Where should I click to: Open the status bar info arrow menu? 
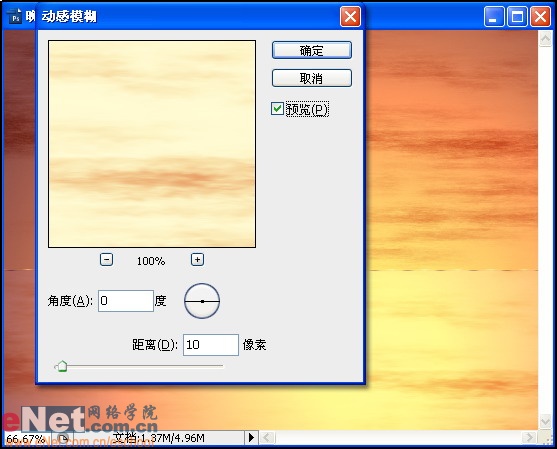pos(251,437)
